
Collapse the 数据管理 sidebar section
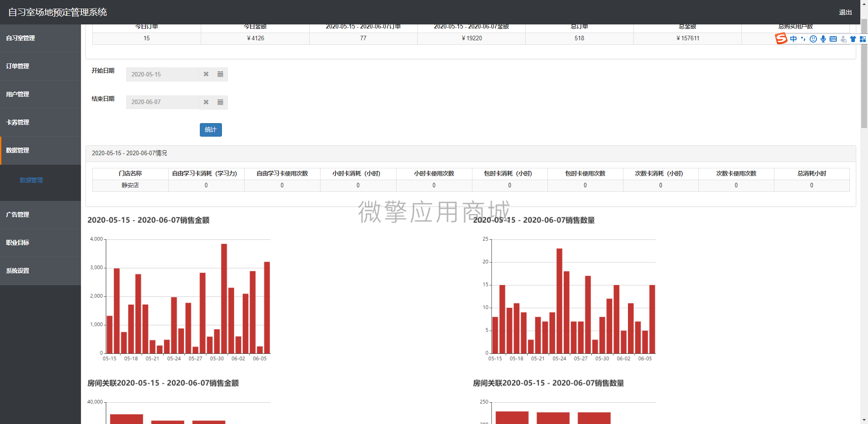[x=40, y=150]
